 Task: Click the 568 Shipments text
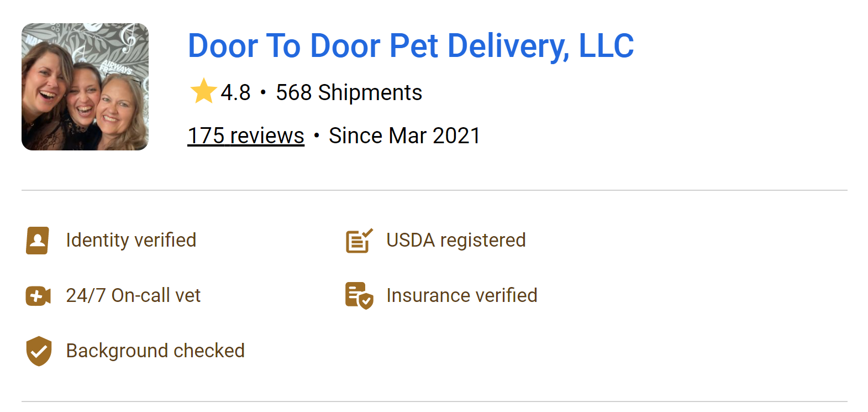tap(349, 92)
